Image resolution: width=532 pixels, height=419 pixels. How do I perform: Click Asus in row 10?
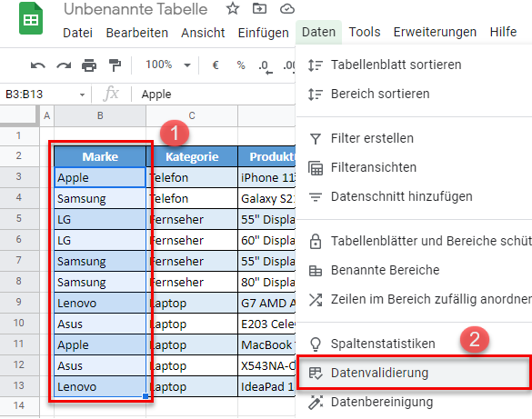pyautogui.click(x=100, y=324)
